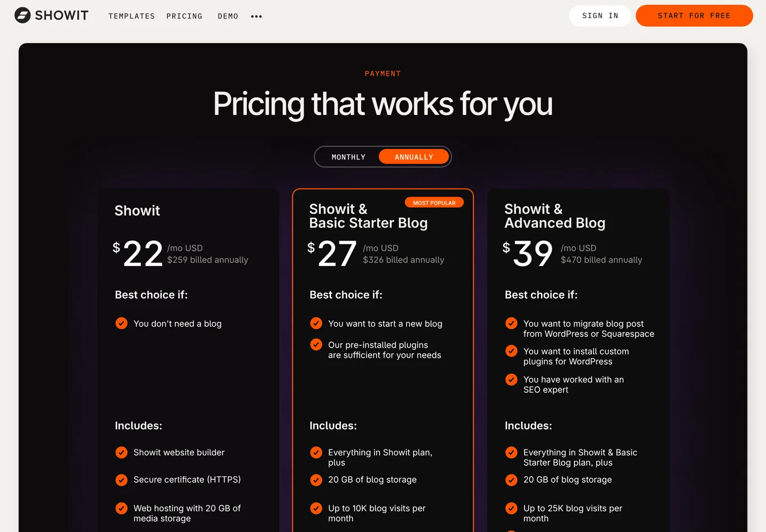Image resolution: width=766 pixels, height=532 pixels.
Task: Click the "Showit" plan title
Action: coord(137,211)
